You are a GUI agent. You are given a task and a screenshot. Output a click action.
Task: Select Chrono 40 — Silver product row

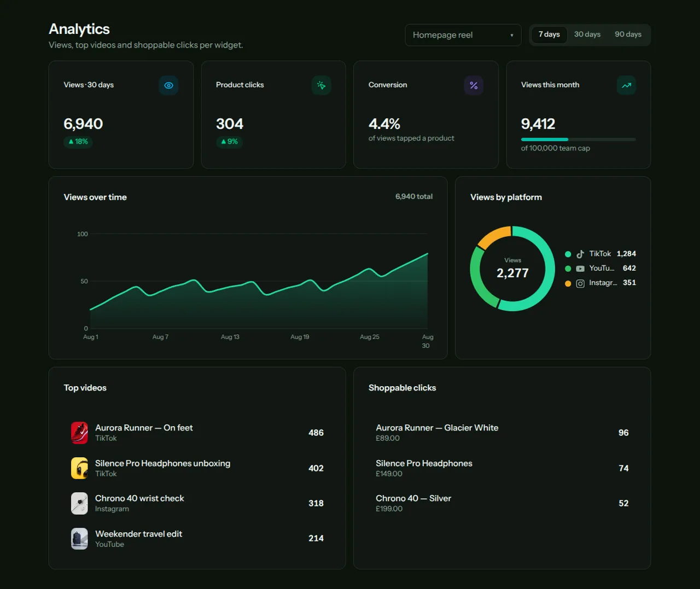[x=502, y=503]
